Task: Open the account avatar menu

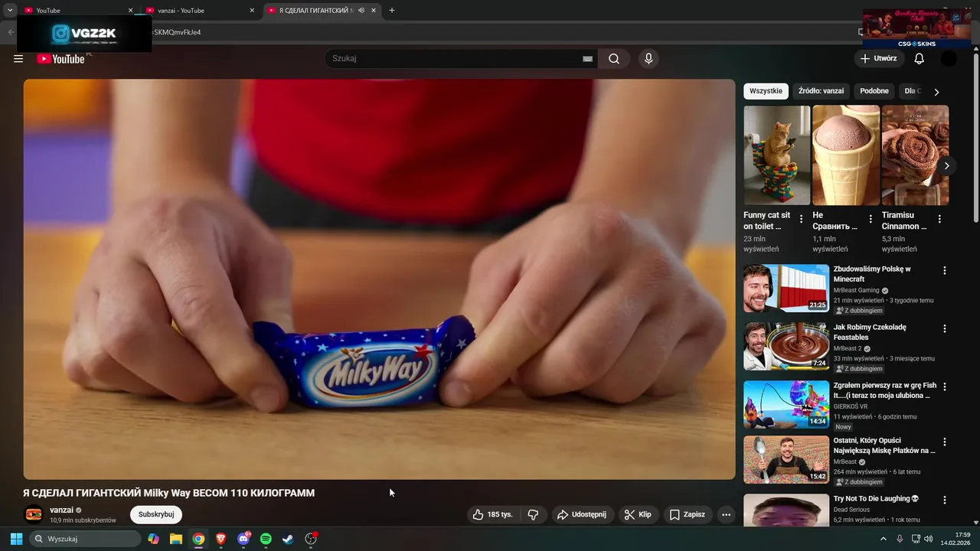Action: click(x=949, y=59)
